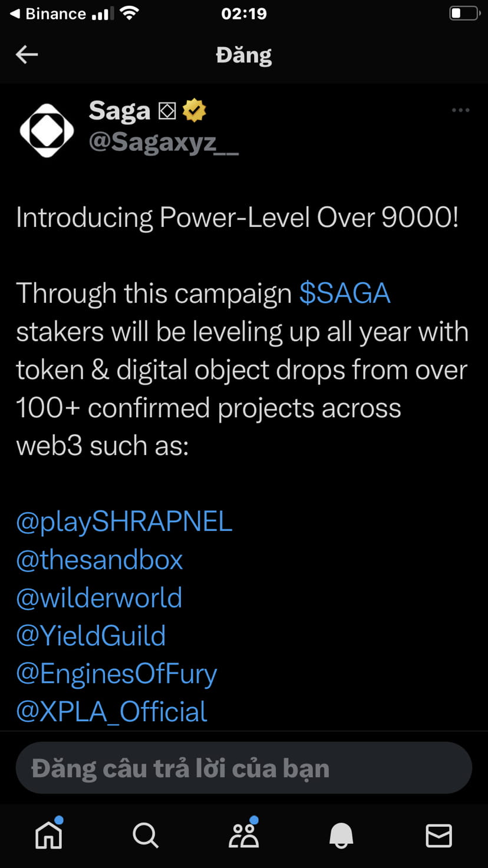Screen dimensions: 488x868
Task: Open the @Sagaxyz__ username link
Action: click(163, 143)
